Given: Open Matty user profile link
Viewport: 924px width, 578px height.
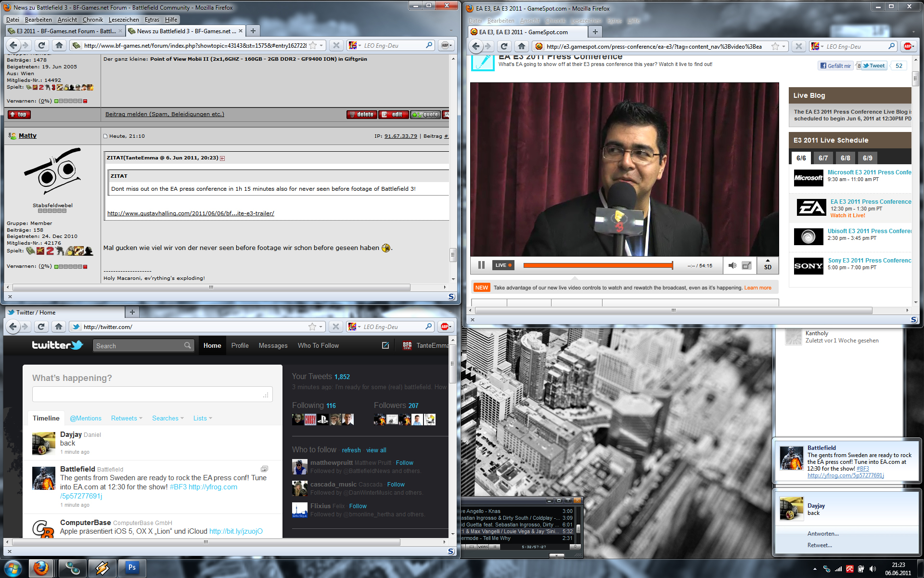Looking at the screenshot, I should (x=27, y=135).
